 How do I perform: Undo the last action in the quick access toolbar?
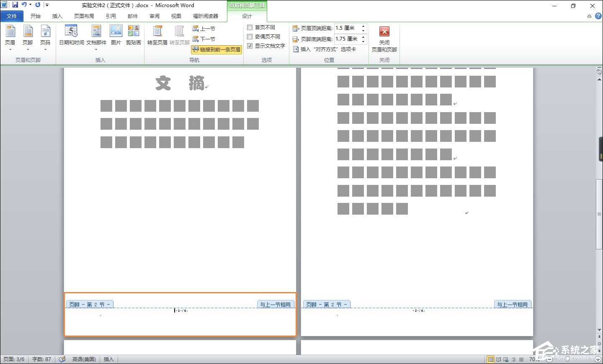[24, 5]
